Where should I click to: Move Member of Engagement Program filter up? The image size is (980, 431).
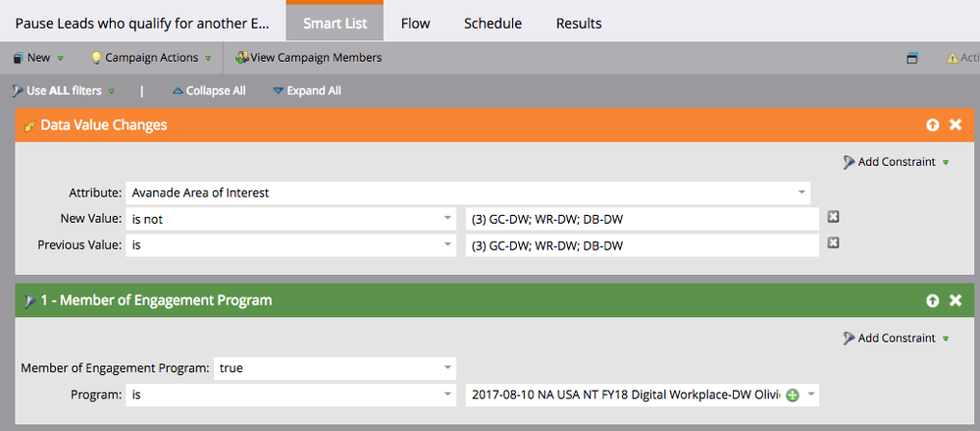[x=933, y=300]
